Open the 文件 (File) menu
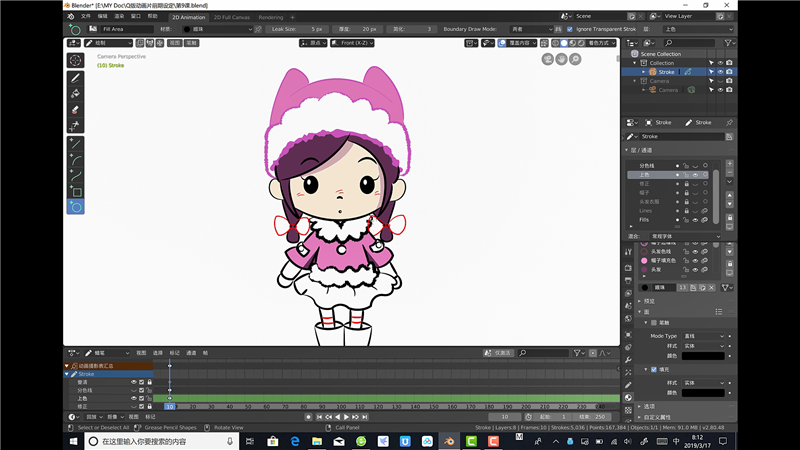The image size is (800, 450). (86, 16)
